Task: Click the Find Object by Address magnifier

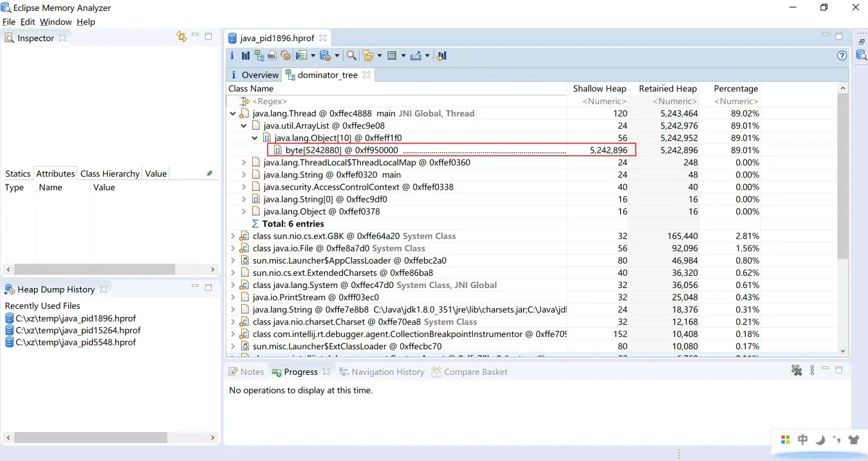Action: point(351,56)
